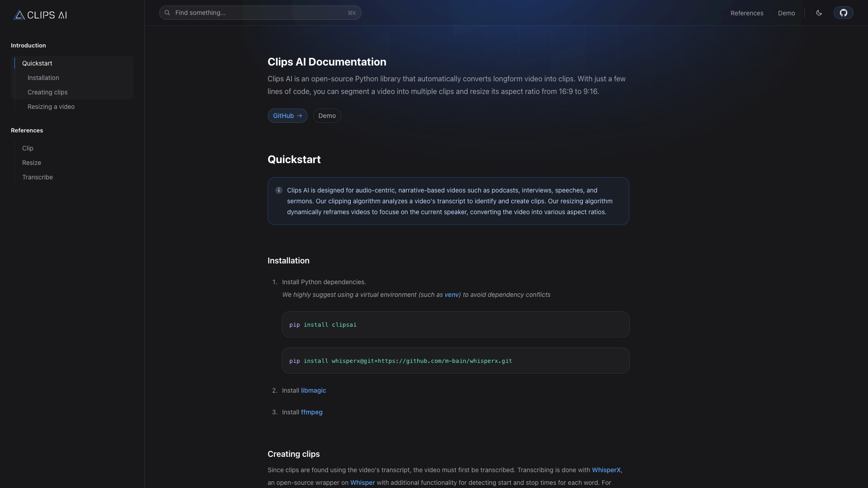Follow the venv link

(x=451, y=295)
